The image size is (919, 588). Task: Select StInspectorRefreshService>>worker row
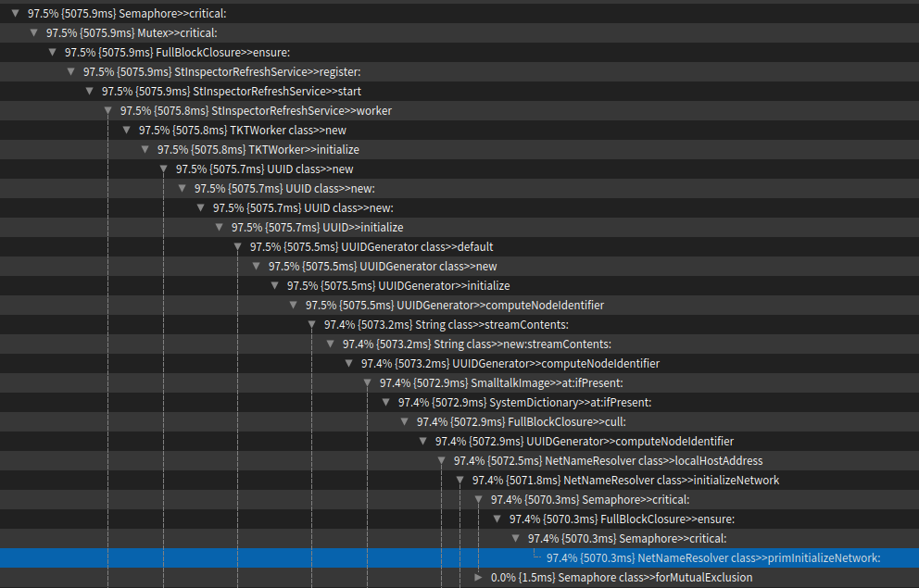pos(459,110)
